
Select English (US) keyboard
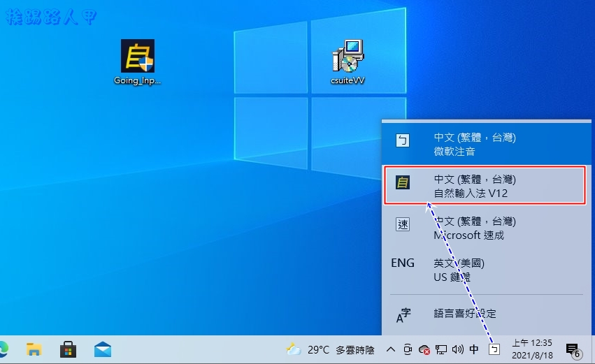[487, 270]
